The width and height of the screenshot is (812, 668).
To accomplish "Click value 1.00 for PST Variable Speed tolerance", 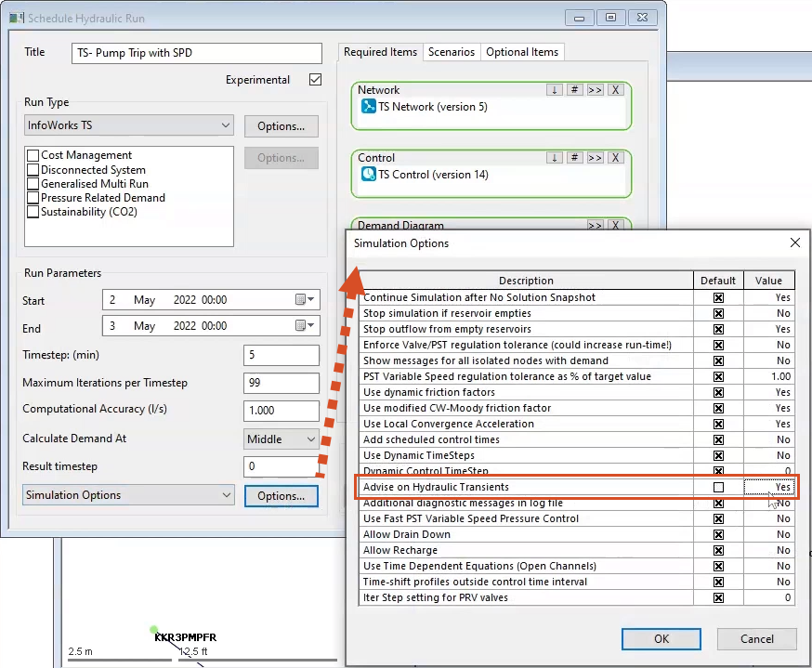I will click(x=769, y=376).
